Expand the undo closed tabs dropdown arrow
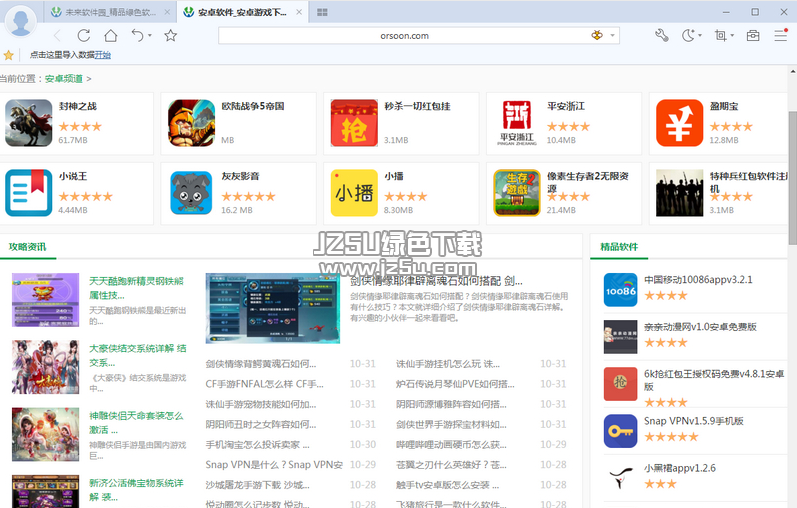Screen dimensions: 797x508 (x=149, y=36)
